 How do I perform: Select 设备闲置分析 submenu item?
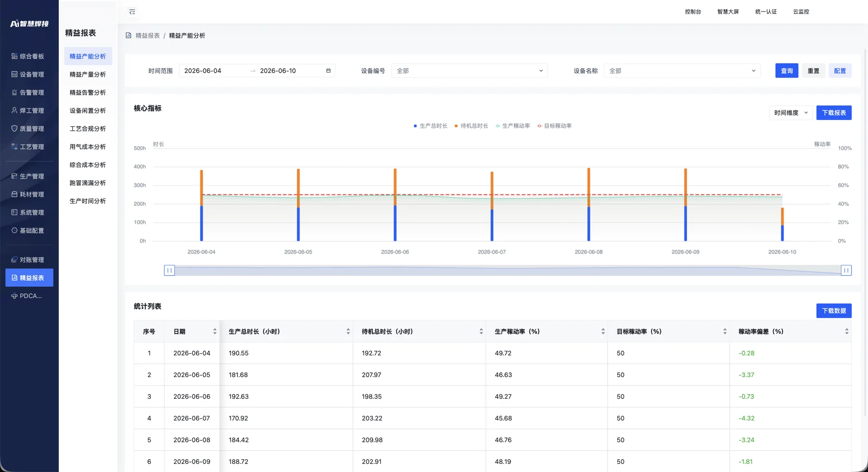tap(88, 110)
